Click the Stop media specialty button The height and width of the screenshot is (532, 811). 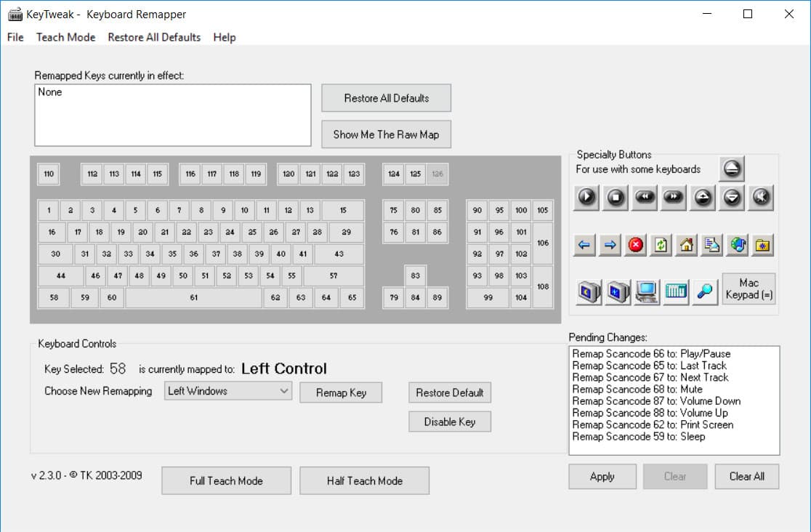(x=616, y=198)
